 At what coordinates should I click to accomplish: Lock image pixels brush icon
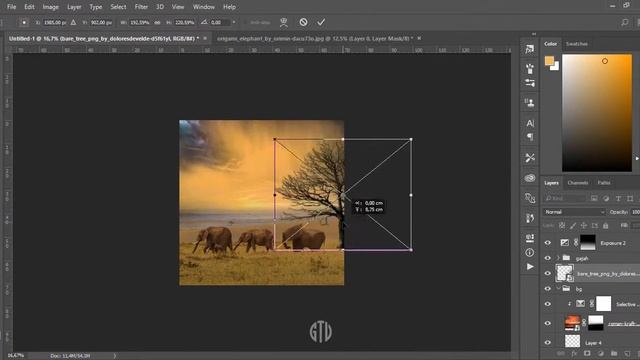tap(573, 225)
